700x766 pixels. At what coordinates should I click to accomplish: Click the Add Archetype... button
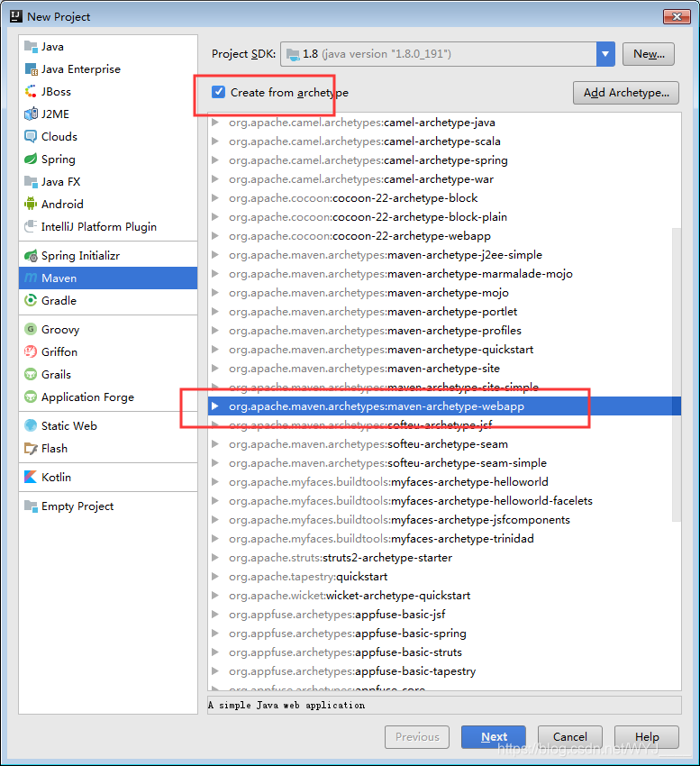click(626, 93)
